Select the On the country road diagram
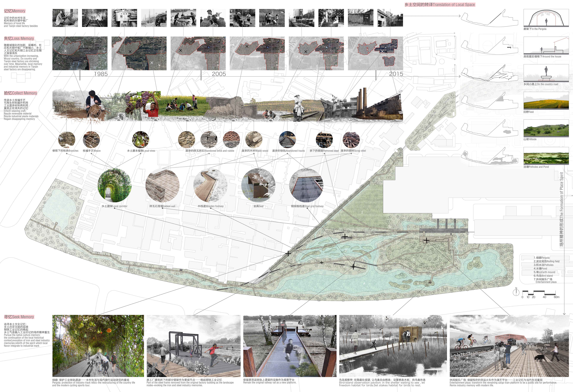Viewport: 573px width, 392px height. [546, 73]
